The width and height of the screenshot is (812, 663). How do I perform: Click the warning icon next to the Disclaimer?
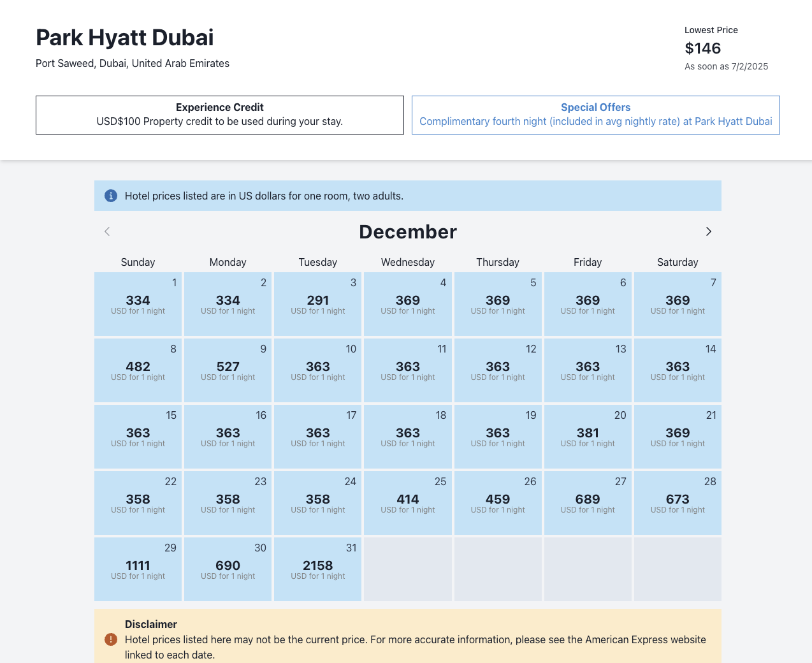point(111,639)
